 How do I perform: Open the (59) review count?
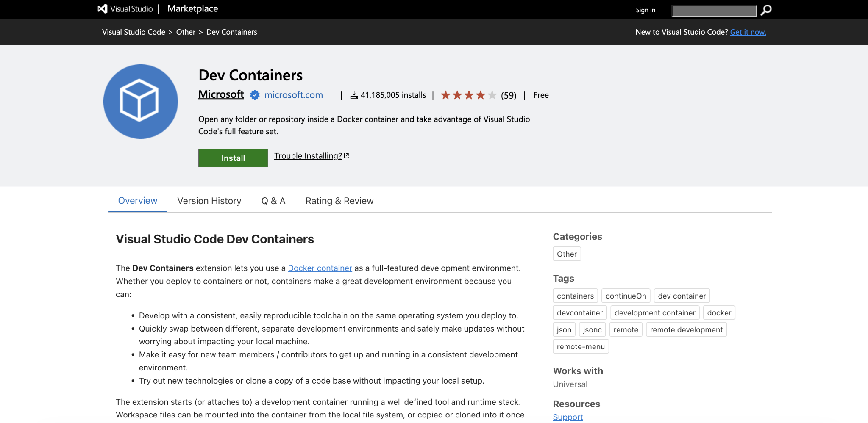(x=509, y=95)
